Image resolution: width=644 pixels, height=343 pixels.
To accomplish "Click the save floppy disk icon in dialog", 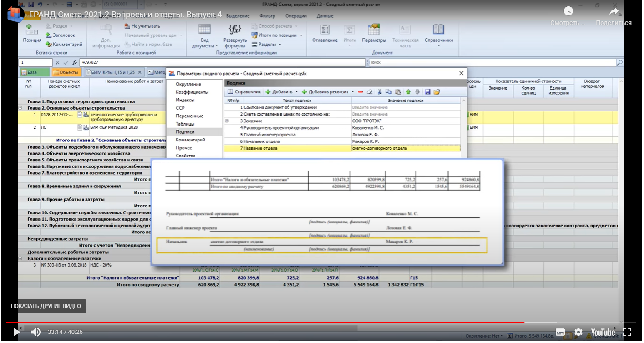I will click(427, 92).
